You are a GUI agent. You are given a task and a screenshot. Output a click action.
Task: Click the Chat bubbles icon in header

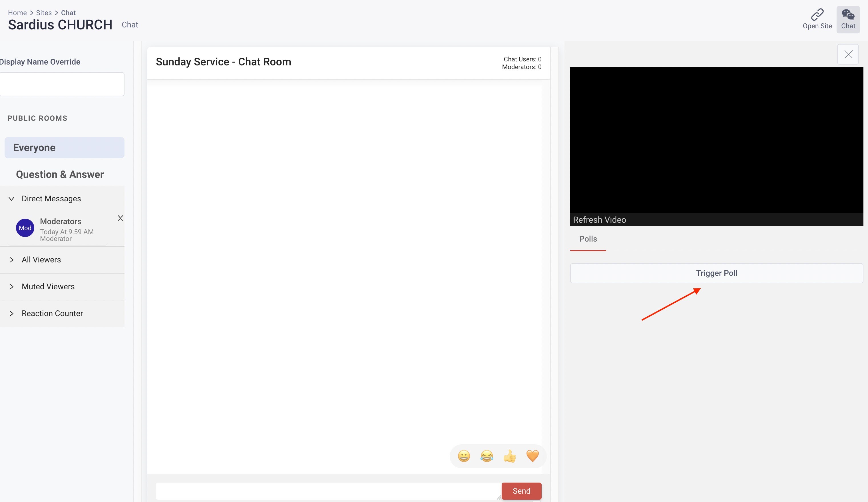(848, 15)
